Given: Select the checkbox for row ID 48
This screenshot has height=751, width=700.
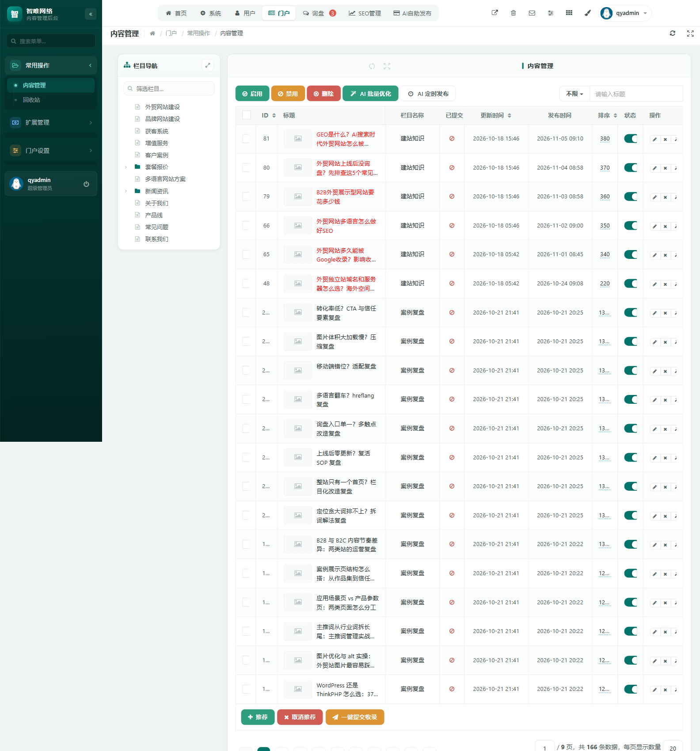Looking at the screenshot, I should [246, 283].
